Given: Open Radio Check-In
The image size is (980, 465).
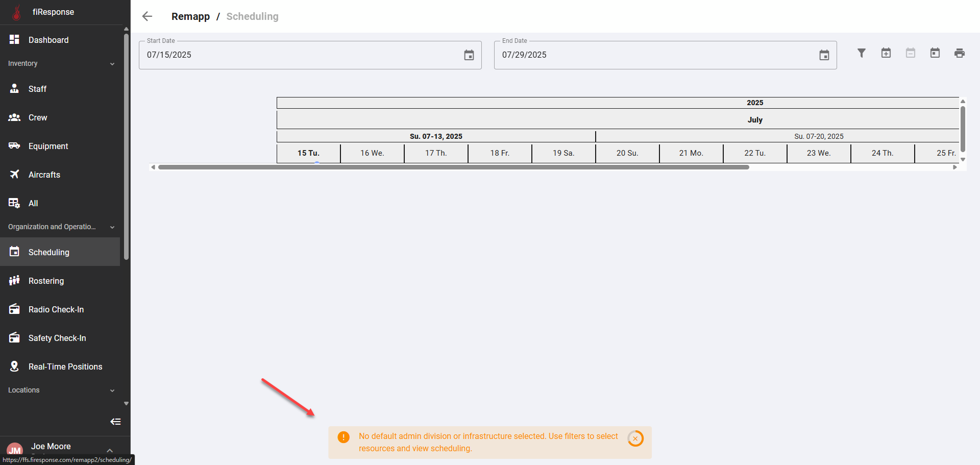Looking at the screenshot, I should (56, 309).
